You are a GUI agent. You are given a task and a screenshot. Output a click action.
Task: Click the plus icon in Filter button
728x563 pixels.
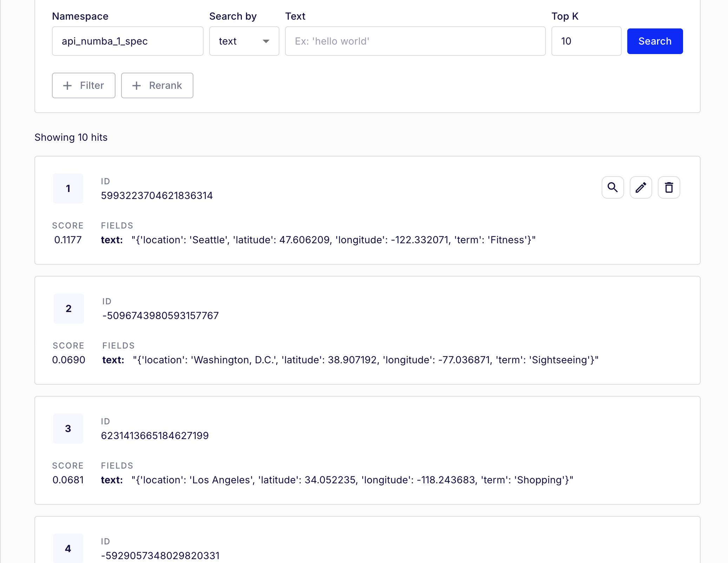pos(67,86)
